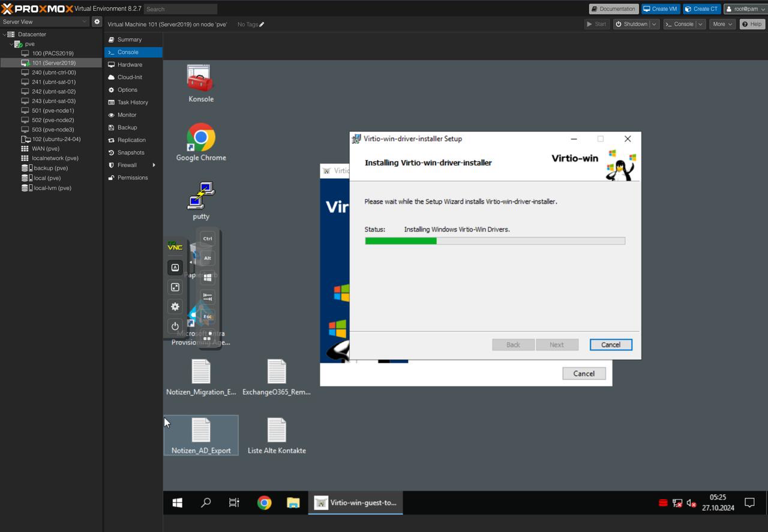
Task: Collapse the pve node in tree
Action: coord(11,44)
